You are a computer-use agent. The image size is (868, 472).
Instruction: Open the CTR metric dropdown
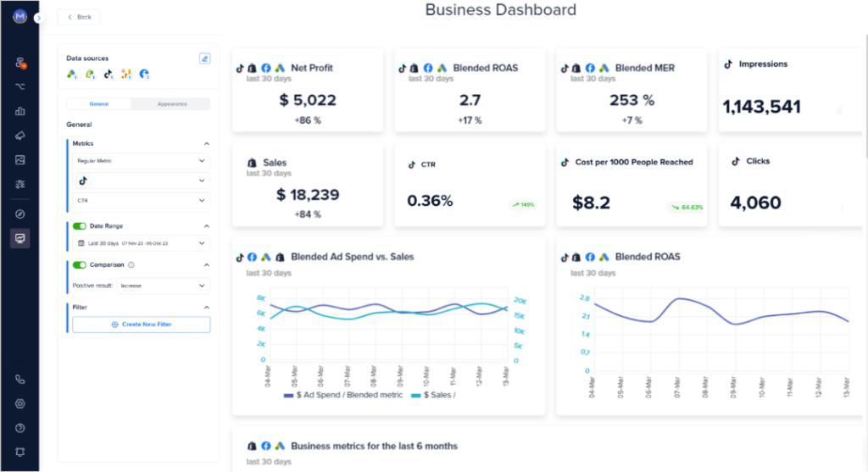[x=140, y=200]
